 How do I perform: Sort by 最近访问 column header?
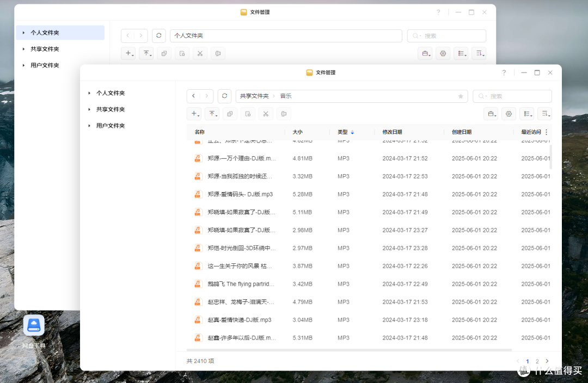click(x=531, y=132)
